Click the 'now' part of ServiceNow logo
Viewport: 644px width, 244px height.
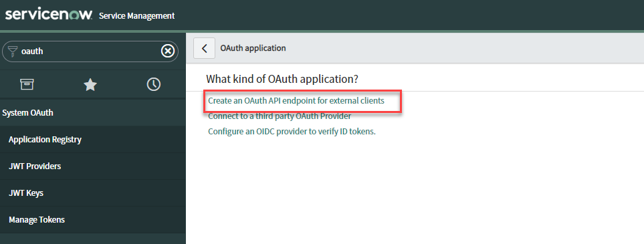77,15
